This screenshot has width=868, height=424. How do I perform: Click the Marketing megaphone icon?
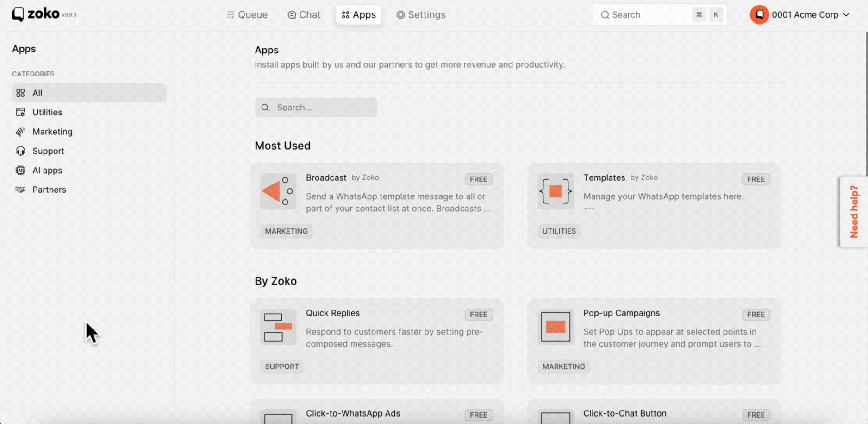20,132
